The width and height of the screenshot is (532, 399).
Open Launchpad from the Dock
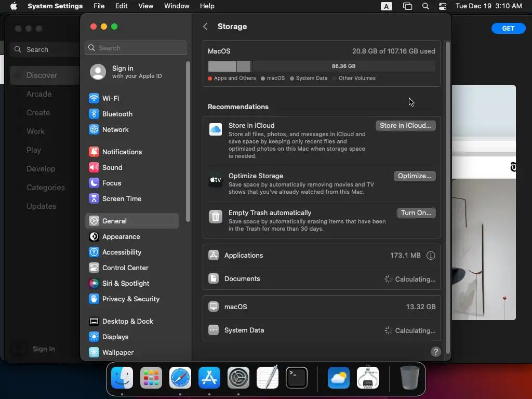151,378
